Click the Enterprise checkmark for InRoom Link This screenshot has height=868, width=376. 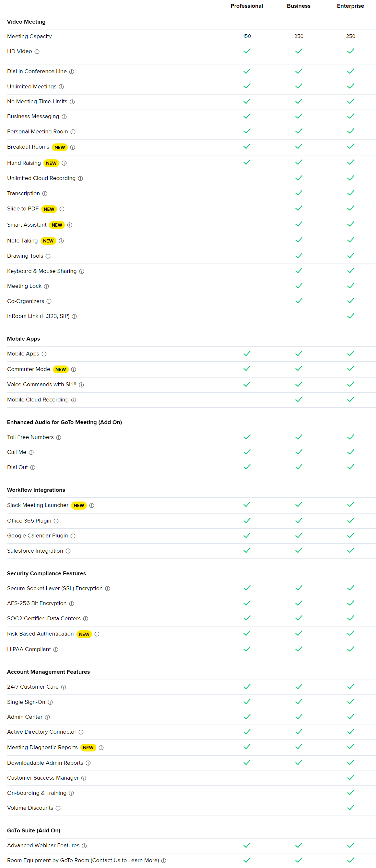coord(350,316)
